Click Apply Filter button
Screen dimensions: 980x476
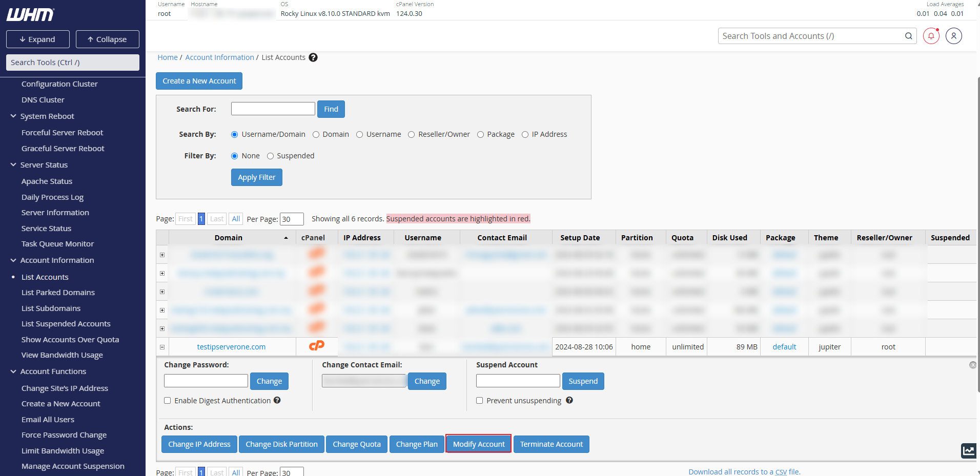click(x=256, y=177)
